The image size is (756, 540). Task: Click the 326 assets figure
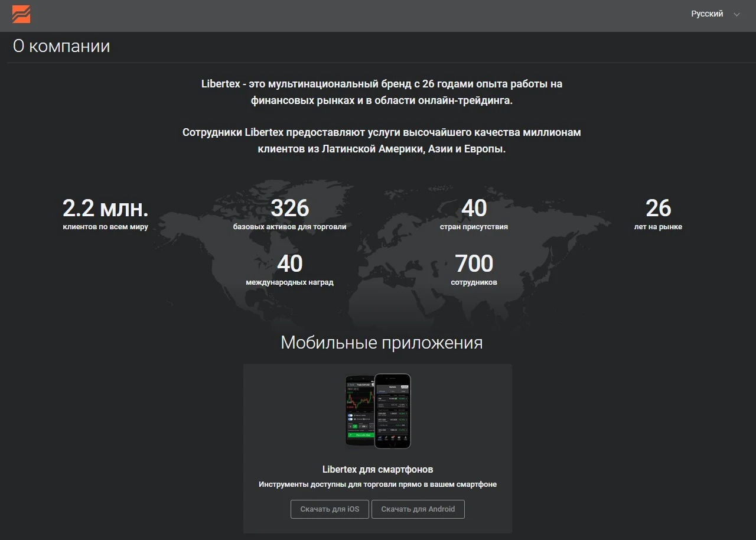[290, 208]
